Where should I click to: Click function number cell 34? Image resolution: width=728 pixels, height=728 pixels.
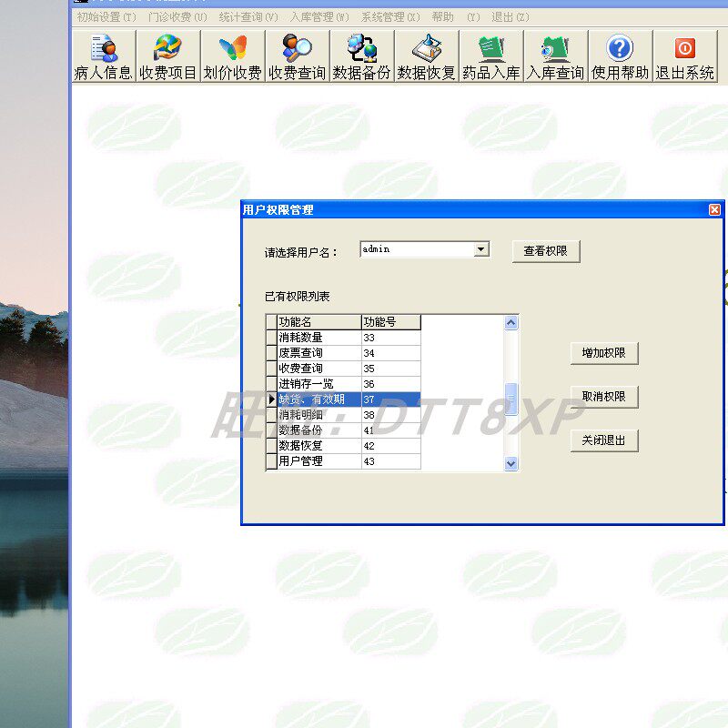(x=391, y=353)
